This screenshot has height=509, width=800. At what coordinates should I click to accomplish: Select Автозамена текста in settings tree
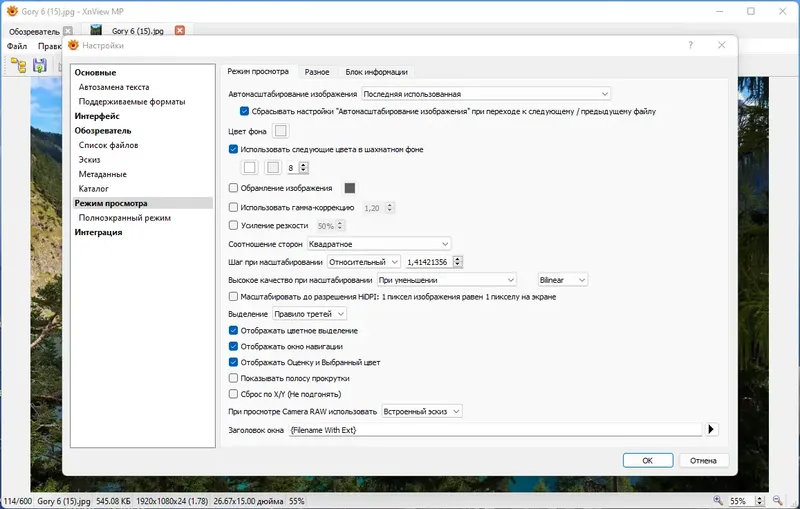pos(114,87)
